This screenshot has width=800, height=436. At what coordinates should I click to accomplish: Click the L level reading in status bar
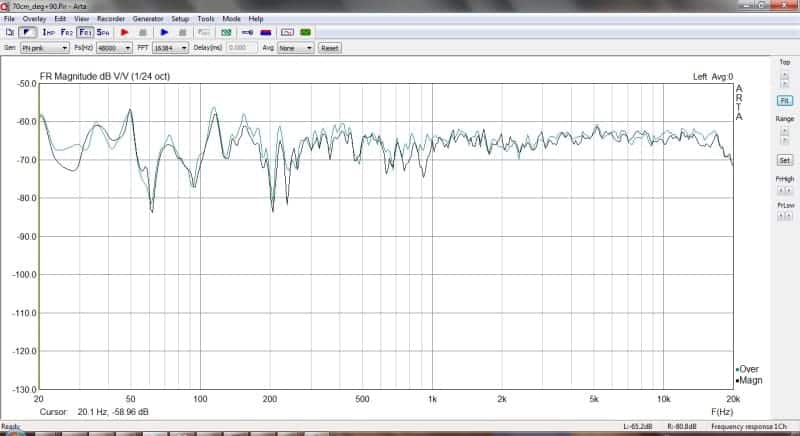638,426
